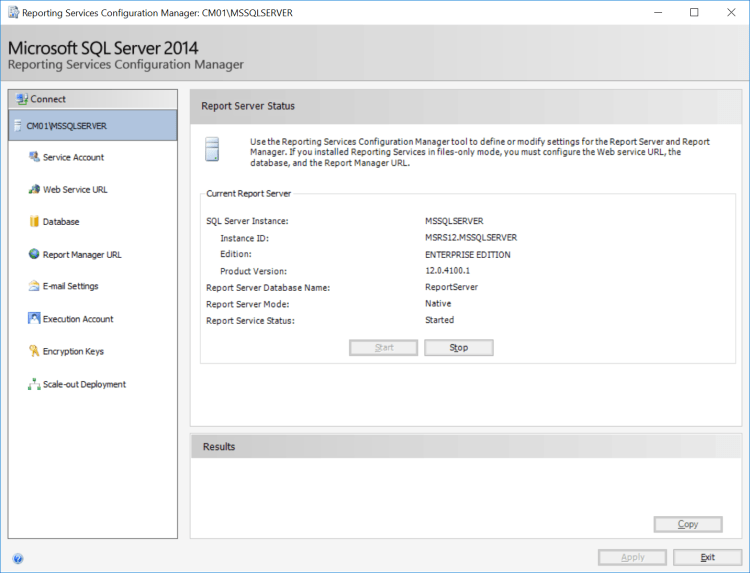Select the CM01\MSSQLSERVER server node
This screenshot has width=750, height=573.
92,126
